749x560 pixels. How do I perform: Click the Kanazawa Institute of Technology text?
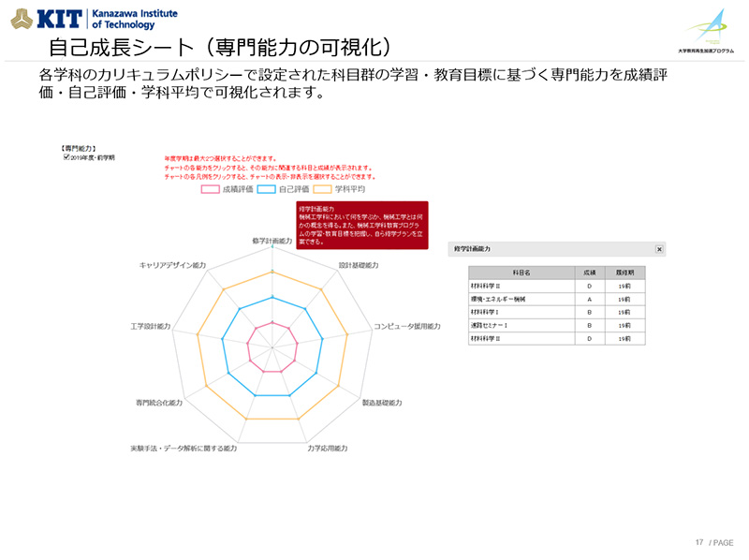[134, 19]
